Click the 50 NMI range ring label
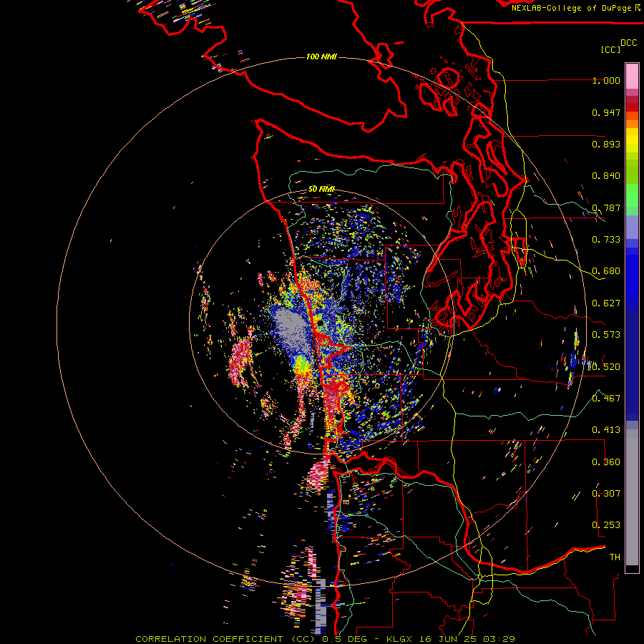 coord(321,190)
